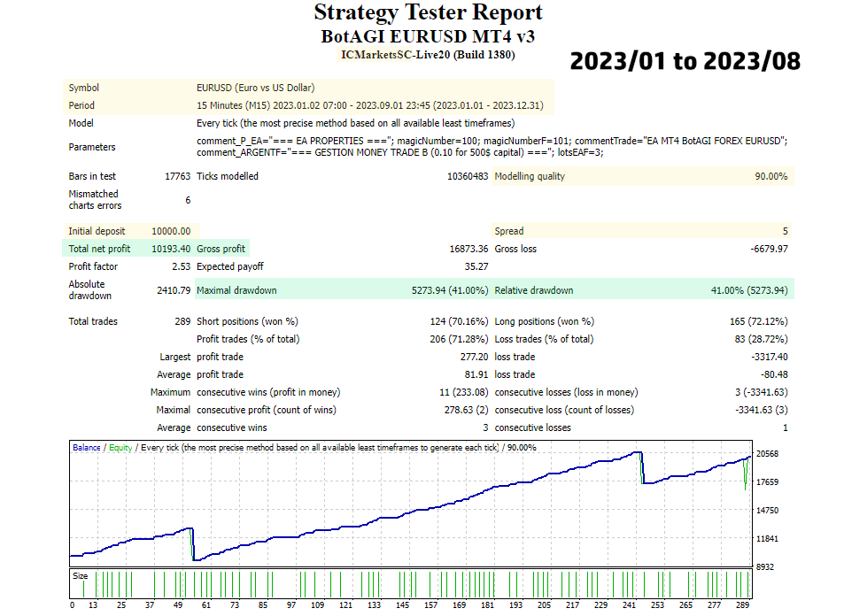The height and width of the screenshot is (616, 844).
Task: Click the chart axis value '20568'
Action: point(768,453)
